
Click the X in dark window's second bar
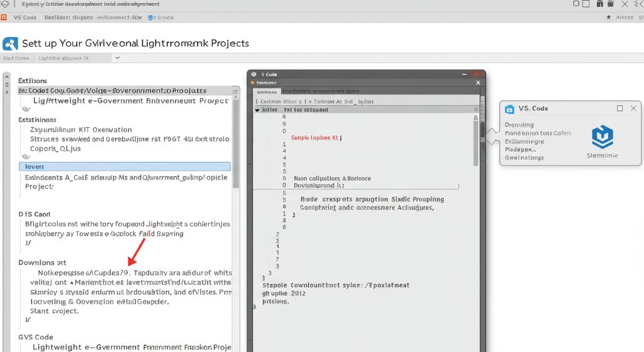pos(477,82)
